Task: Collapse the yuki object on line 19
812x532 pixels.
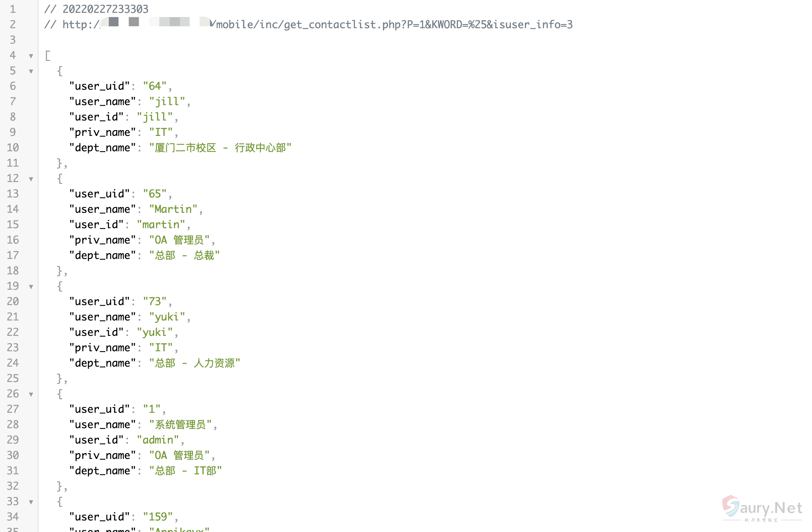Action: click(31, 287)
